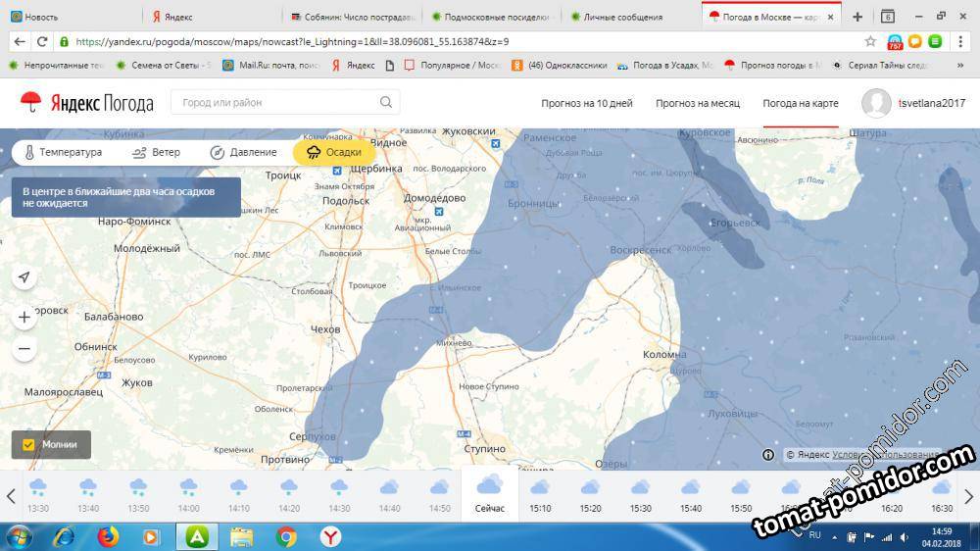The image size is (980, 551).
Task: Open file explorer folder on taskbar
Action: [x=242, y=537]
